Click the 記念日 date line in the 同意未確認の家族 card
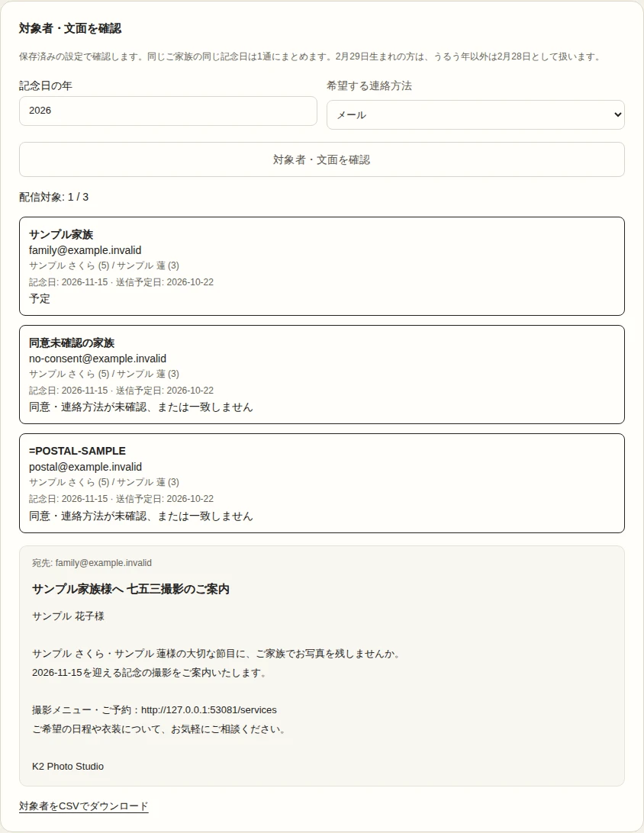 click(x=121, y=391)
